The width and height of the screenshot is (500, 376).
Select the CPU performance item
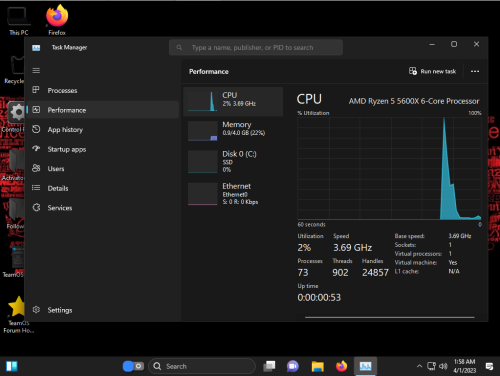tap(233, 102)
